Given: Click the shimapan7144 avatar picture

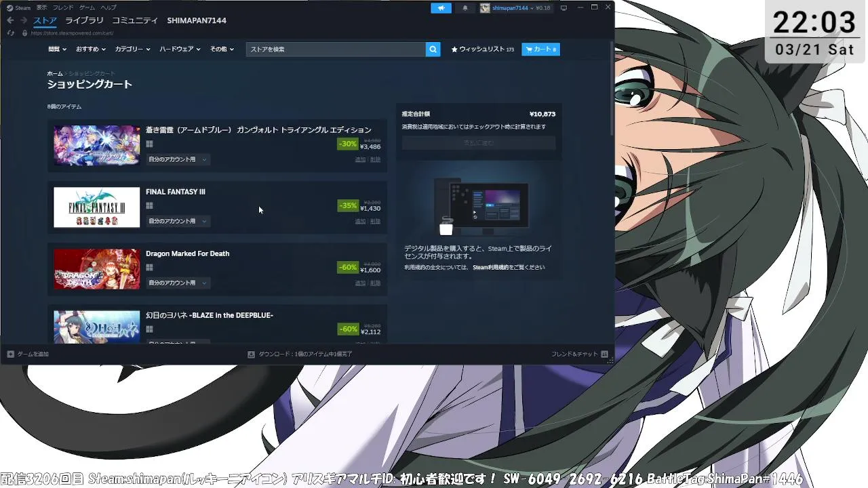Looking at the screenshot, I should click(485, 8).
